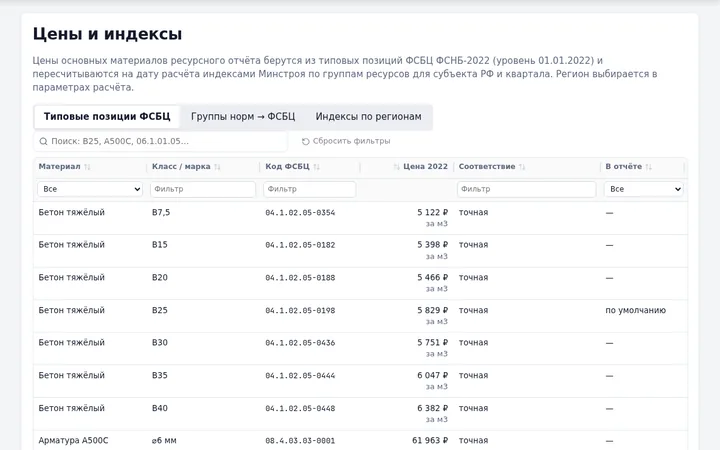Click the по умолчанию cell in B25 row

[636, 310]
